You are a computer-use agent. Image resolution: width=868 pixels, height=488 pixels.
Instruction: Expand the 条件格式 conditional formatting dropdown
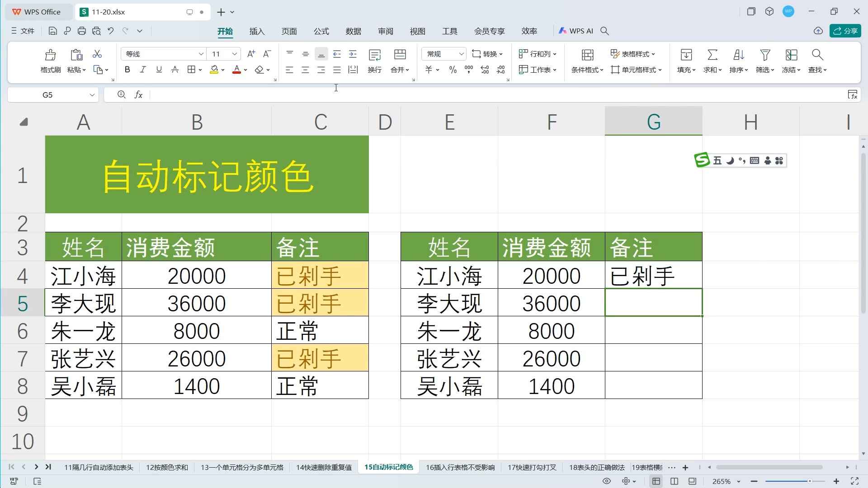click(x=602, y=70)
